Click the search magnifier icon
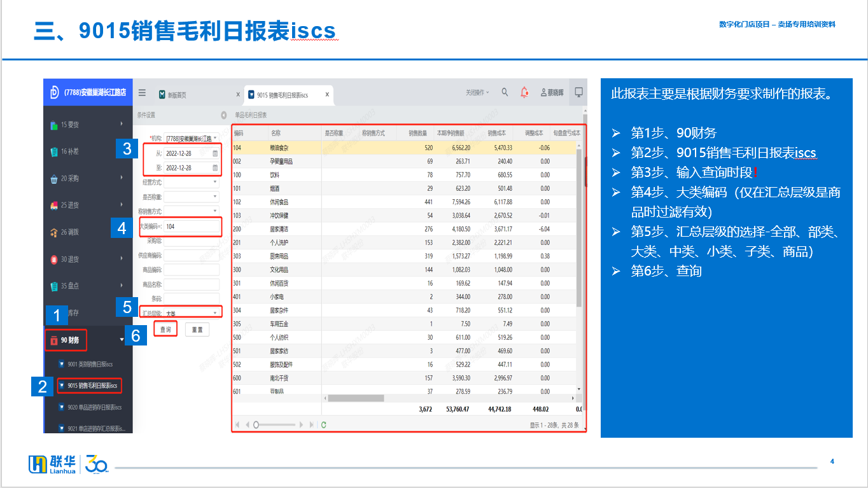 [505, 92]
